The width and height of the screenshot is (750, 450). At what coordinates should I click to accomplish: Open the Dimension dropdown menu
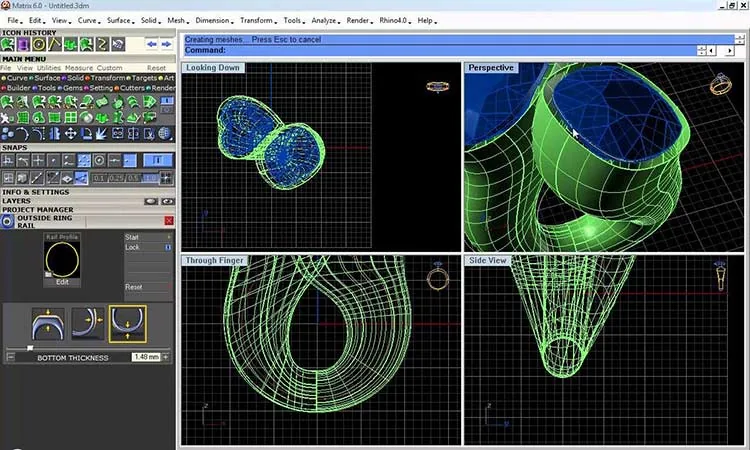[213, 21]
